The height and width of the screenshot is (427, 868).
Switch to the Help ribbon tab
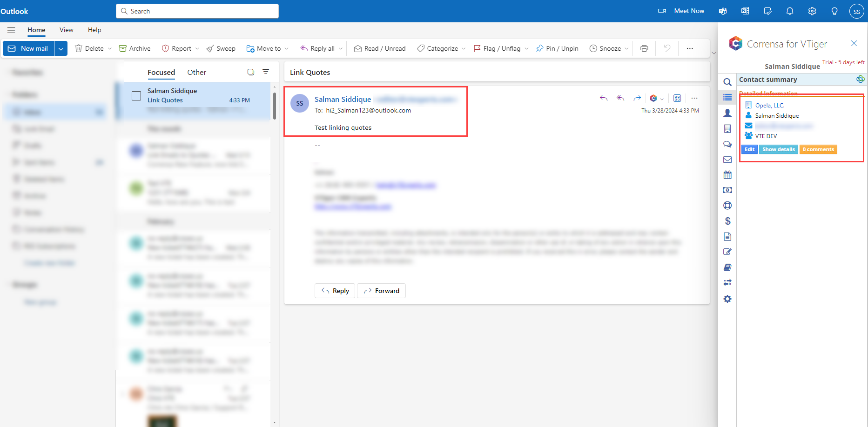94,30
